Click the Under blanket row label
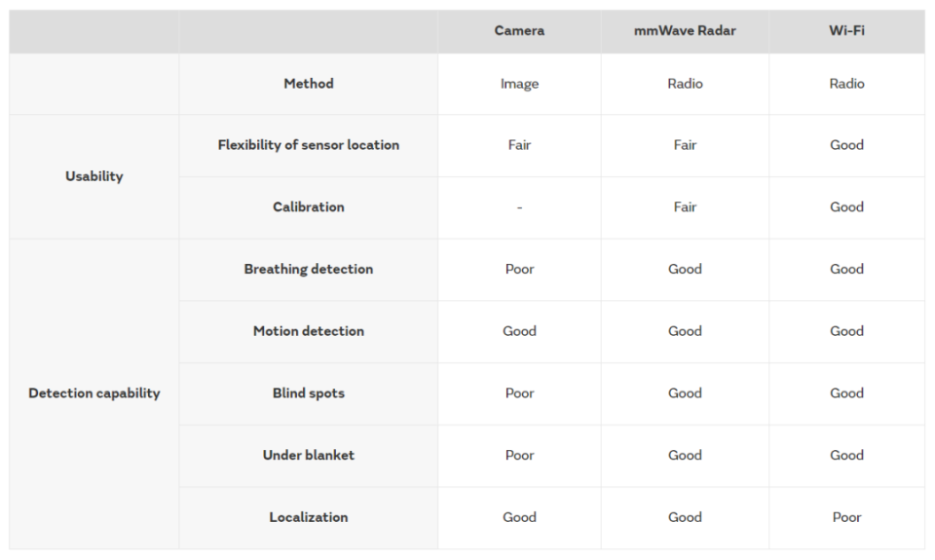 point(309,455)
